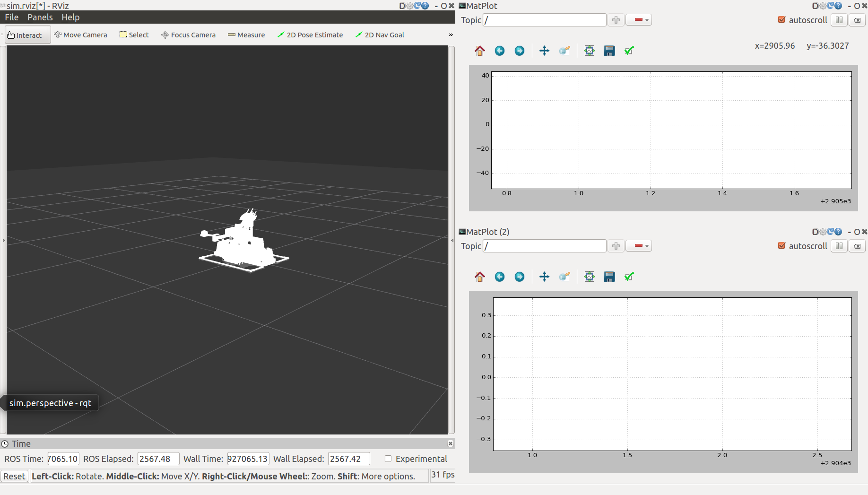868x495 pixels.
Task: Click the Wall Time field
Action: (248, 459)
